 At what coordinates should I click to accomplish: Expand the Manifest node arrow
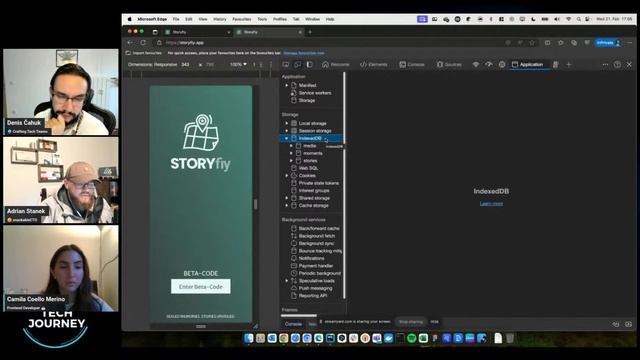(287, 85)
